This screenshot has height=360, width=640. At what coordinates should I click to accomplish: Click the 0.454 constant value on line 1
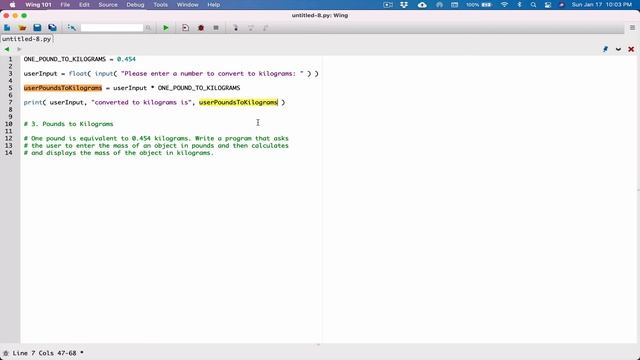pos(126,59)
